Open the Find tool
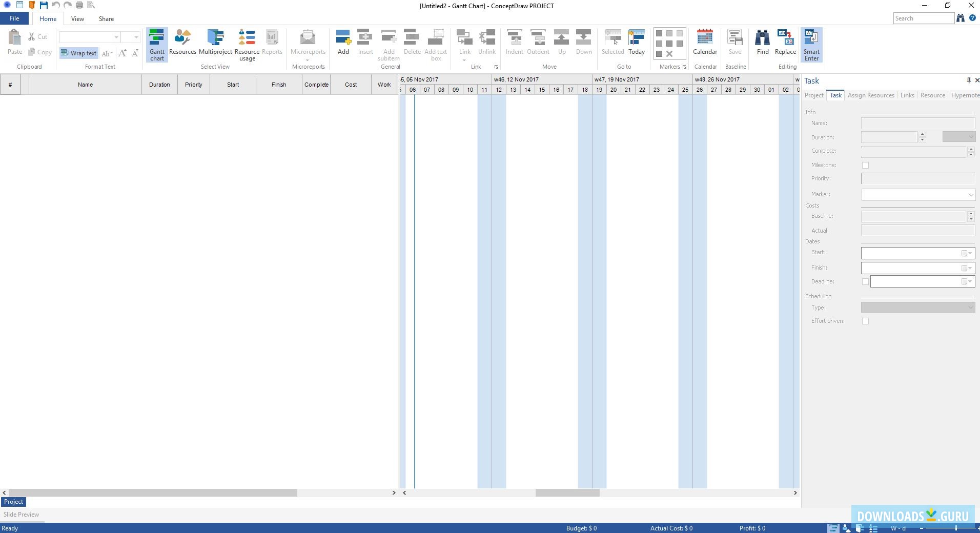The image size is (980, 533). [x=763, y=42]
